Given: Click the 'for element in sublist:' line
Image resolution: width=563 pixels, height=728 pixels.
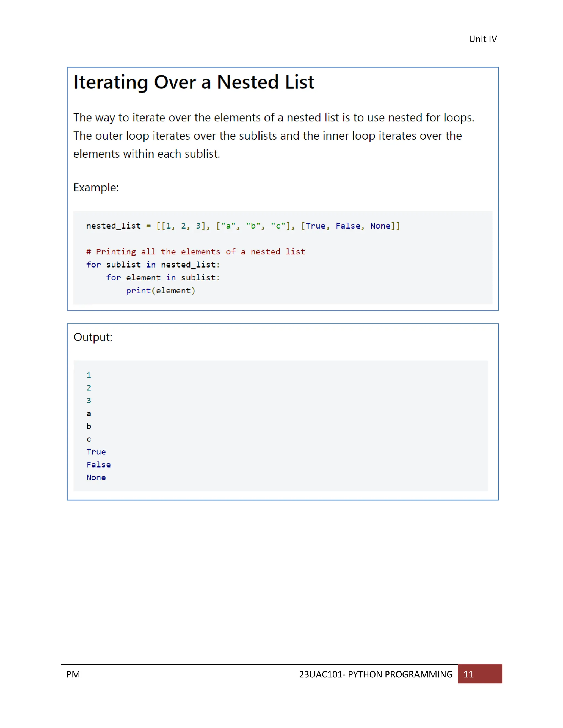Looking at the screenshot, I should (163, 278).
